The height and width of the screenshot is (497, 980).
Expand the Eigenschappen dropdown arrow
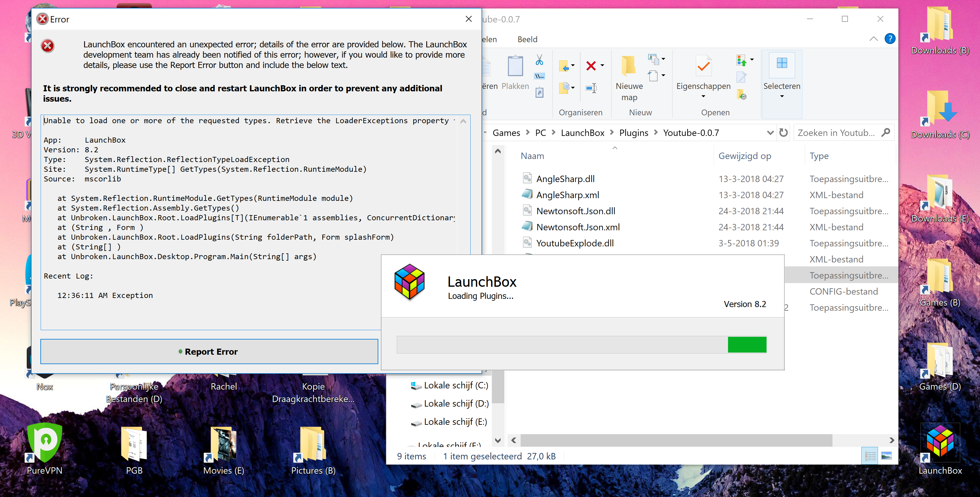pos(703,96)
